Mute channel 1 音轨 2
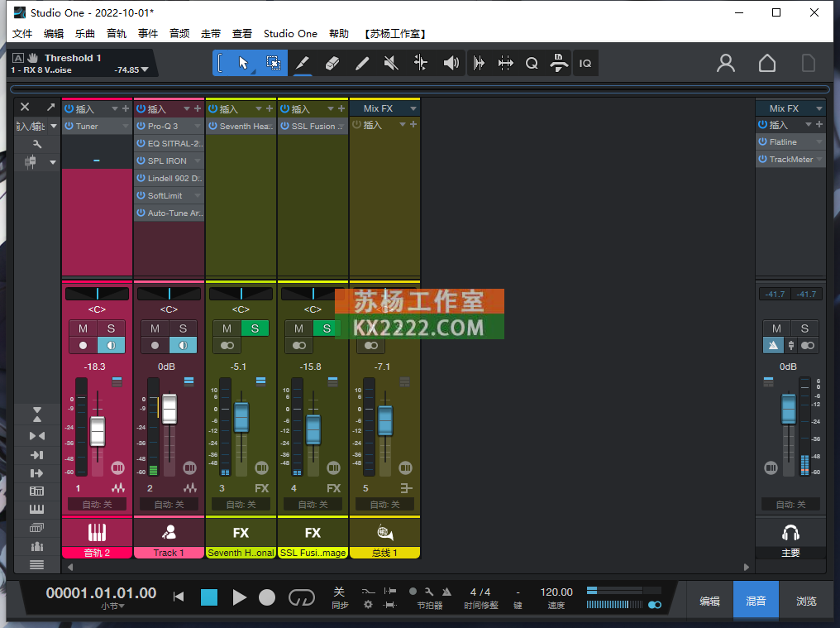 click(83, 328)
